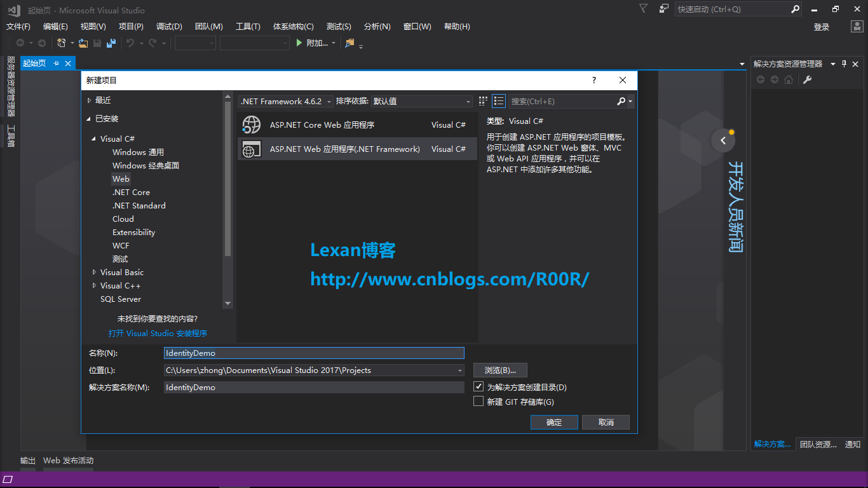Select ASP.NET Core Web 应用程序 template
Viewport: 868px width, 488px height.
tap(357, 125)
